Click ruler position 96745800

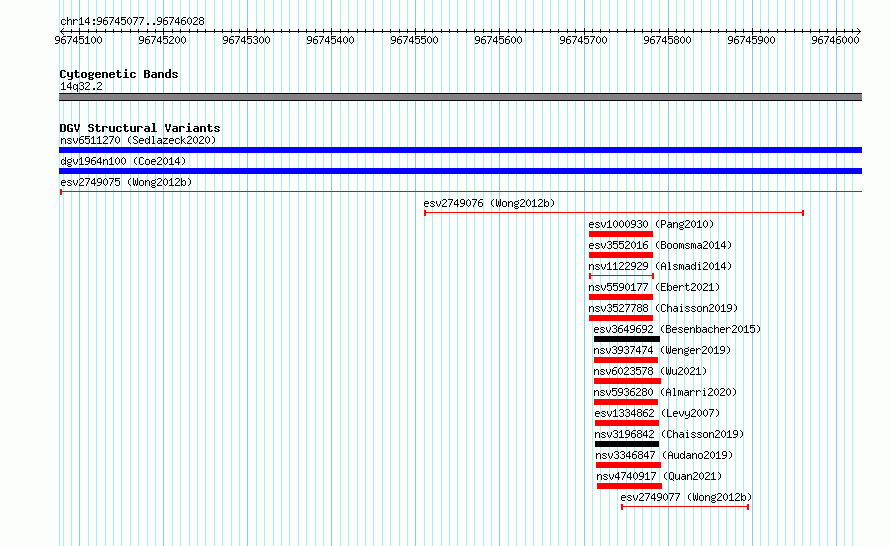pyautogui.click(x=668, y=40)
